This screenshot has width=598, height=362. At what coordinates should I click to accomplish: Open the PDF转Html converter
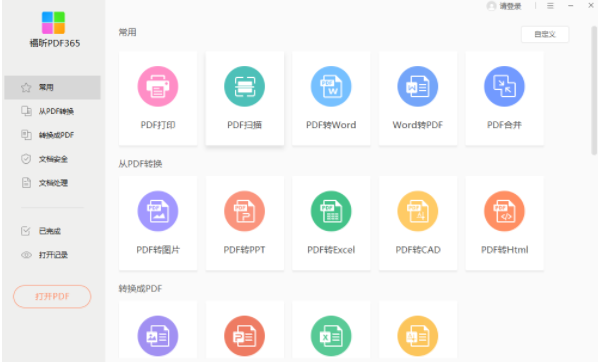(504, 223)
